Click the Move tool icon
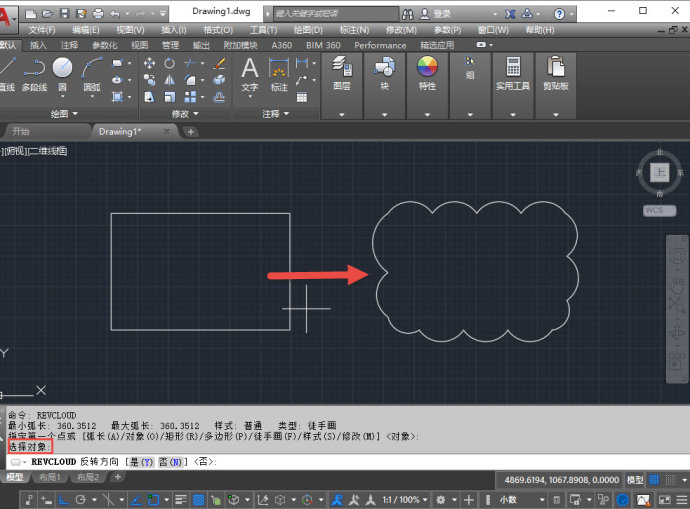Screen dimensions: 690x509 pyautogui.click(x=149, y=63)
